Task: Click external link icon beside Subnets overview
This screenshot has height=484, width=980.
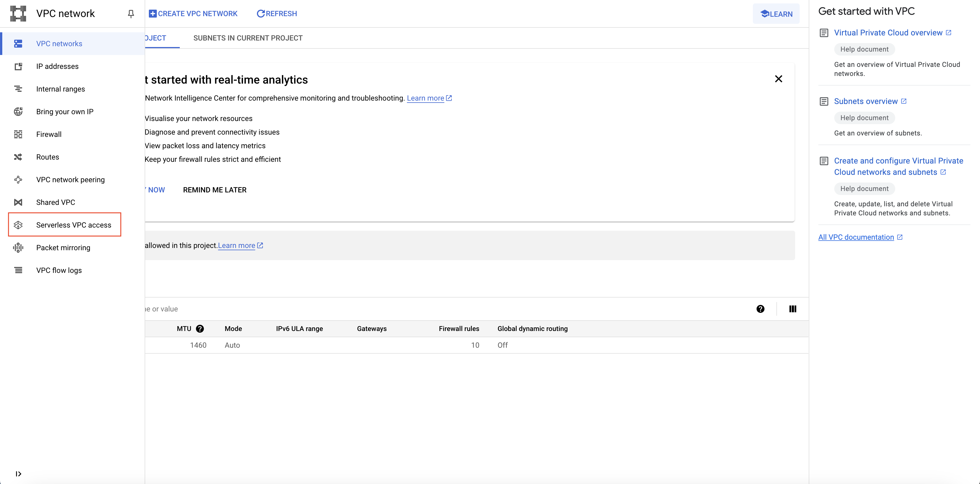Action: pyautogui.click(x=903, y=101)
